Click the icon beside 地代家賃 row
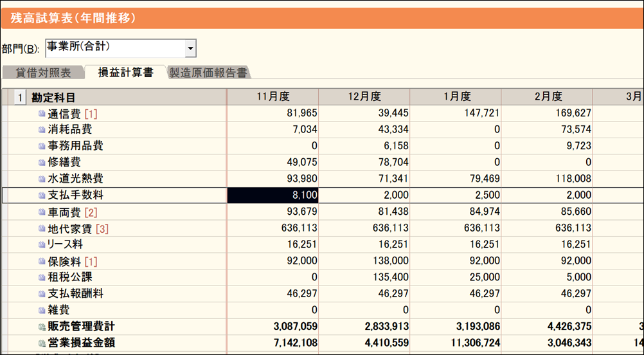 tap(42, 228)
